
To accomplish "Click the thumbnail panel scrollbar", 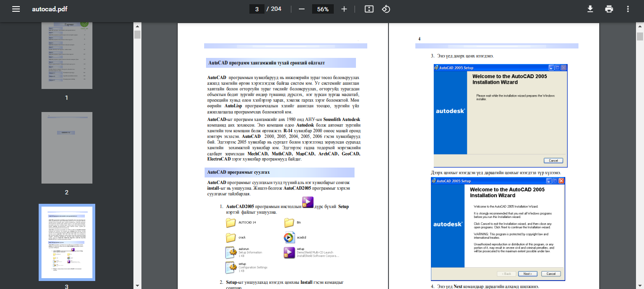I will pos(137,35).
